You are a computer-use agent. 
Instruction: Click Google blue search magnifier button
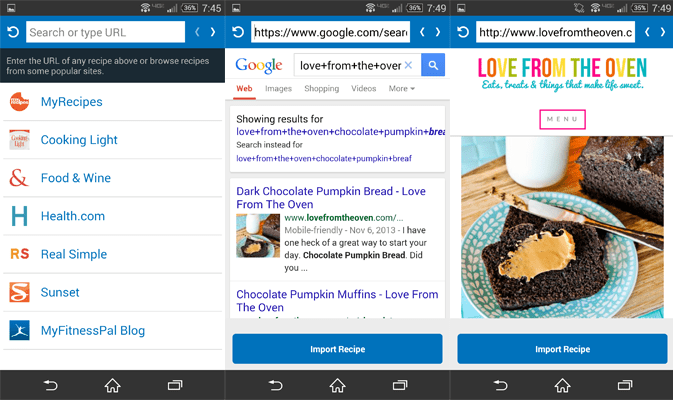433,65
